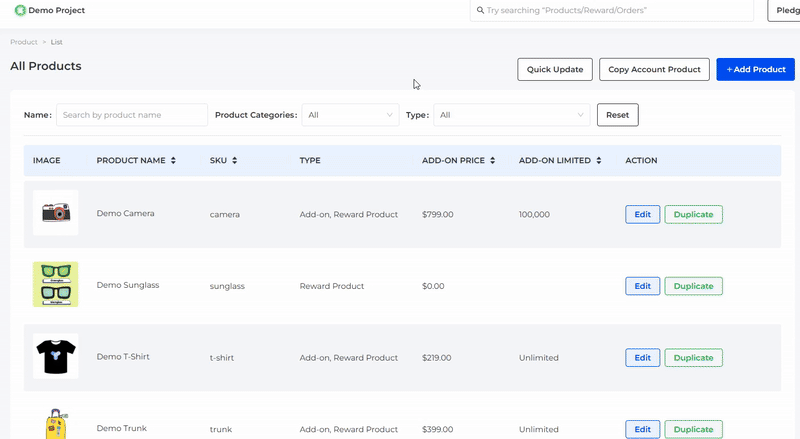Reset the product filters

pos(617,115)
